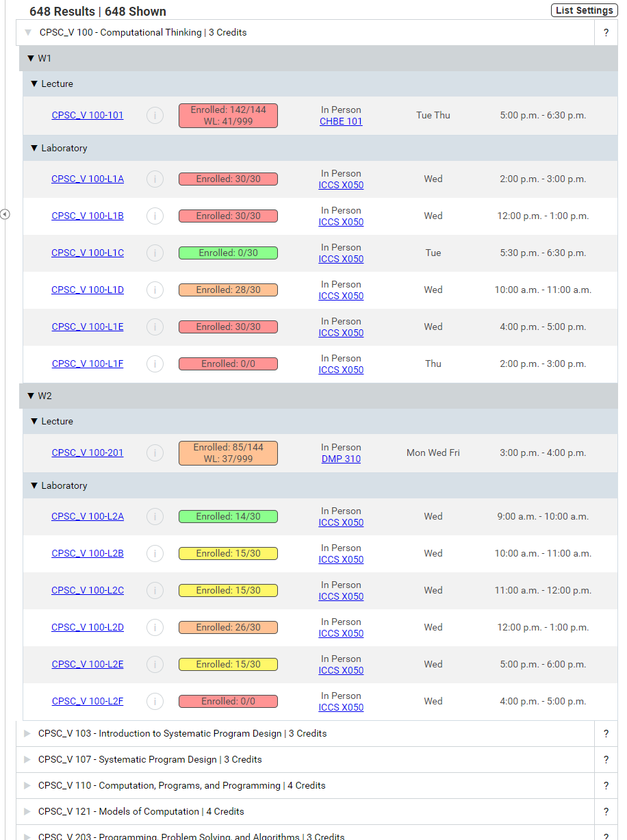The width and height of the screenshot is (627, 840).
Task: Collapse the W2 term section
Action: [x=31, y=396]
